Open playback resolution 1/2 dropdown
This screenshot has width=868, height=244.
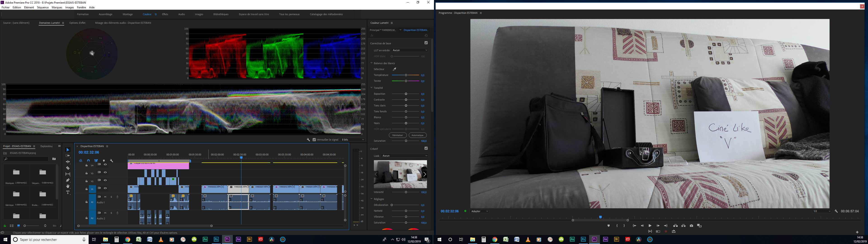822,211
